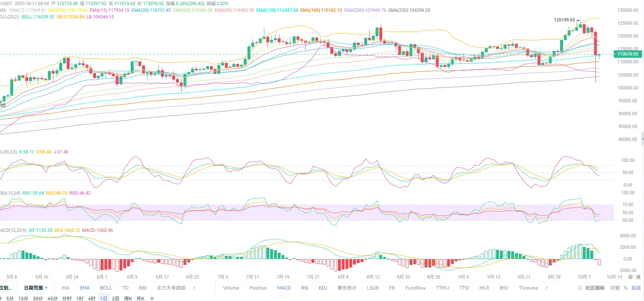Click the collapse handle on the chart's right edge
The height and width of the screenshot is (301, 644).
pyautogui.click(x=643, y=139)
